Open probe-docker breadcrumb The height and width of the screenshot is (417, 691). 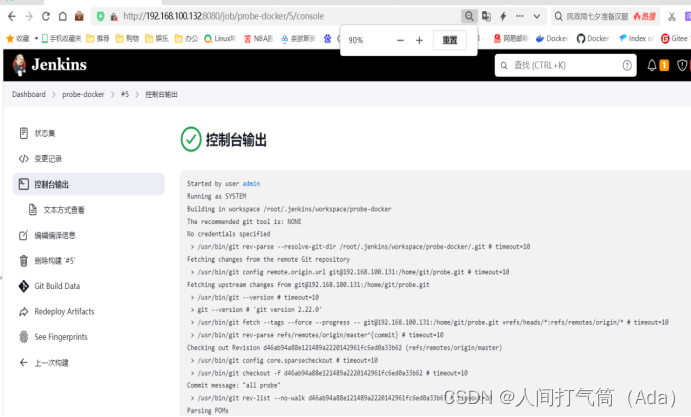[83, 94]
